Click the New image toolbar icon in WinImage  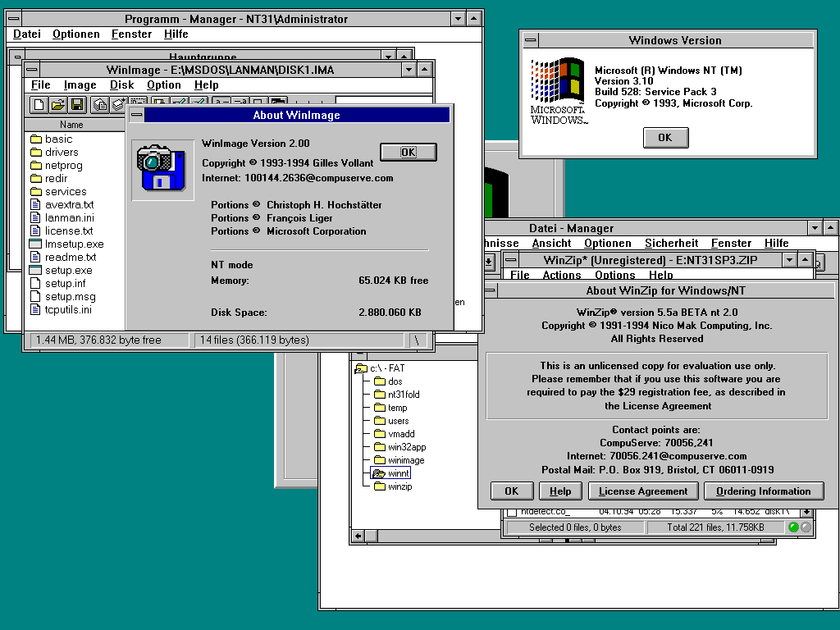point(39,105)
